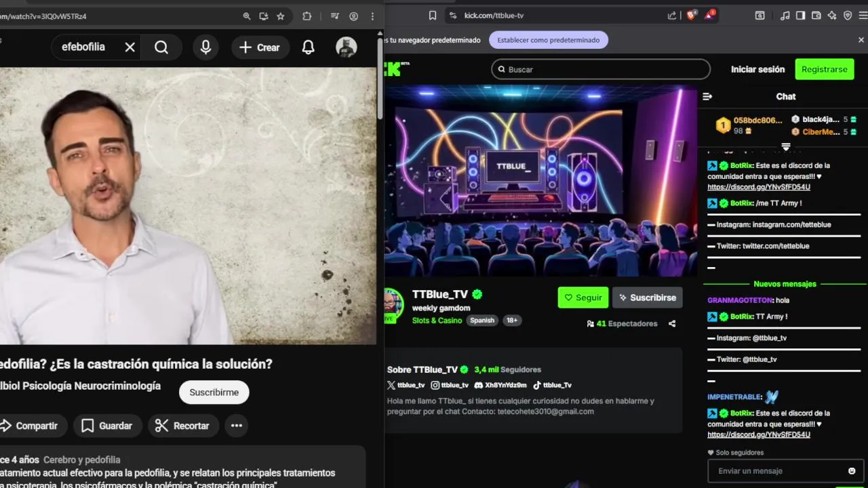Open more actions ellipsis under YouTube video
This screenshot has height=488, width=868.
click(x=237, y=426)
